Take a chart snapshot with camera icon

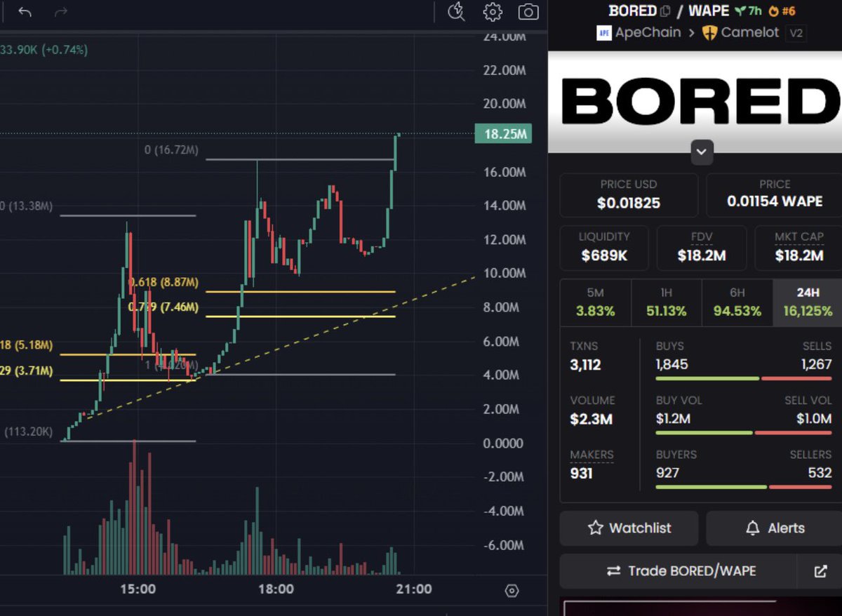tap(528, 12)
